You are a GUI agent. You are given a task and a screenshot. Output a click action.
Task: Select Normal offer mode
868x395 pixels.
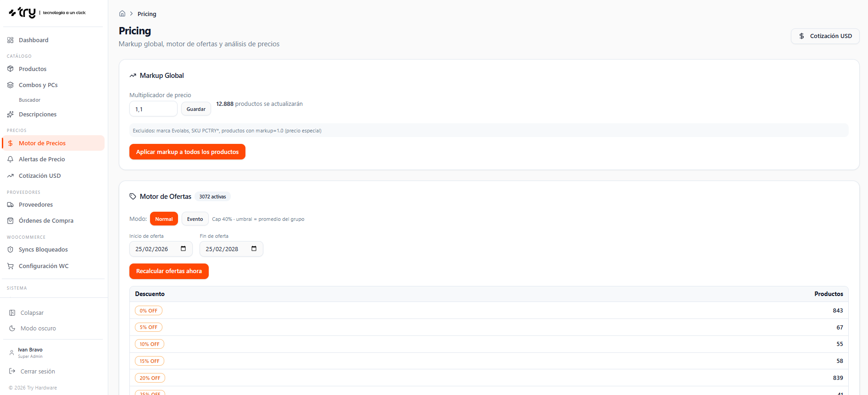pos(164,219)
